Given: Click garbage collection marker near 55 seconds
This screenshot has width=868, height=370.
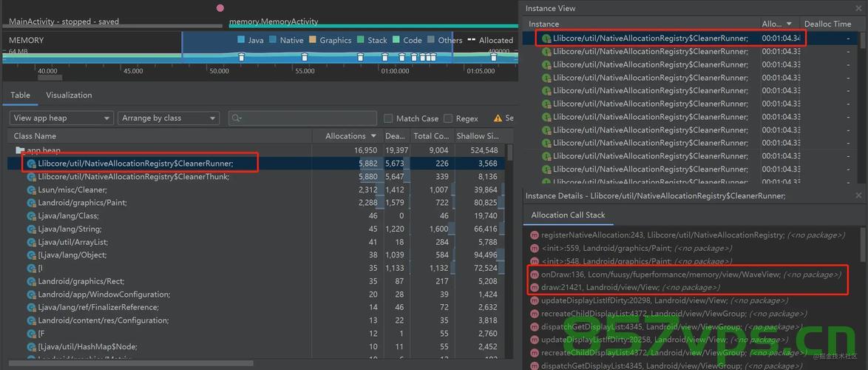Looking at the screenshot, I should tap(304, 56).
